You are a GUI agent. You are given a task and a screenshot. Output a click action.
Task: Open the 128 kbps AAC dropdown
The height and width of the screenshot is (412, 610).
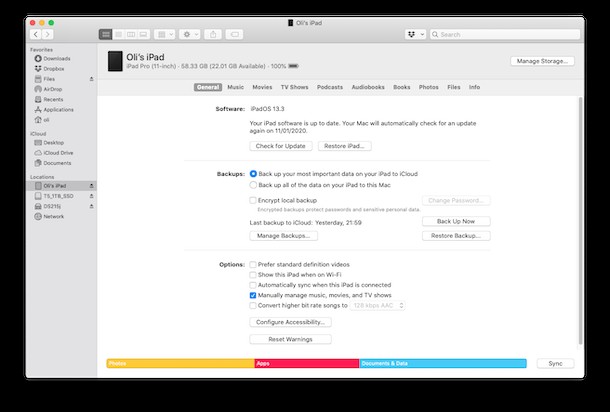378,306
